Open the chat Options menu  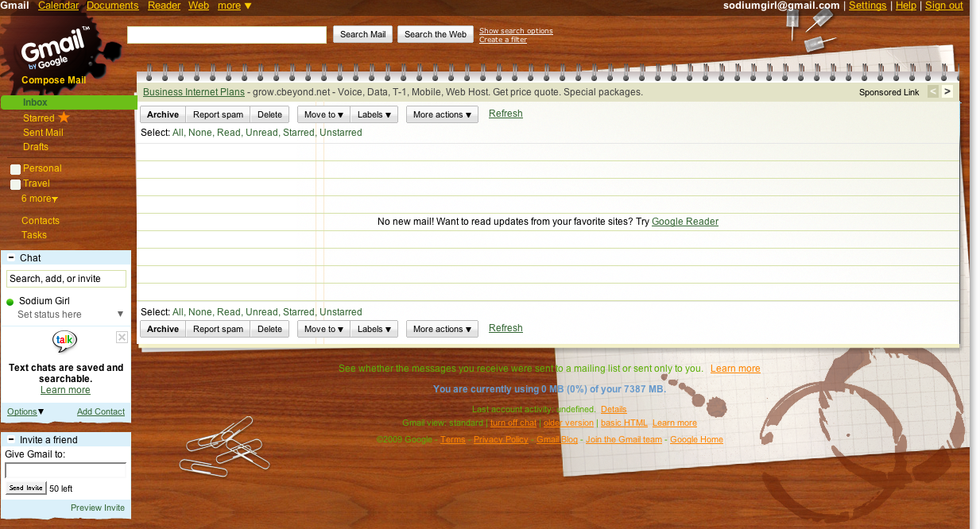25,411
